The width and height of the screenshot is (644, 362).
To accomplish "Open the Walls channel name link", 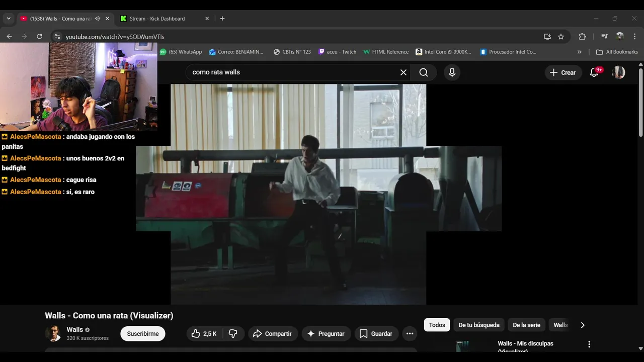I will [x=75, y=330].
